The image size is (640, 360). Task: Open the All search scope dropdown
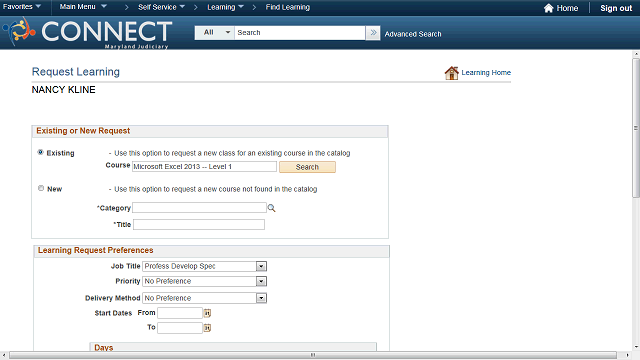(x=215, y=33)
